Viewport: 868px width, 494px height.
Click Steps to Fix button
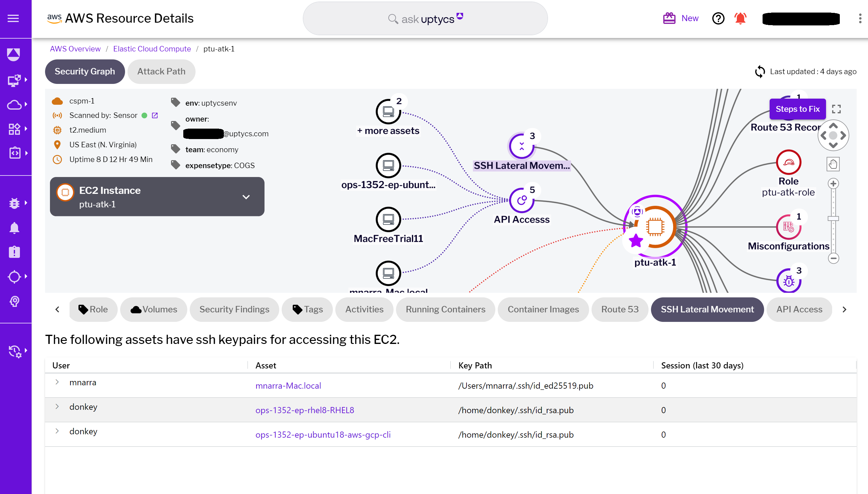[x=798, y=109]
